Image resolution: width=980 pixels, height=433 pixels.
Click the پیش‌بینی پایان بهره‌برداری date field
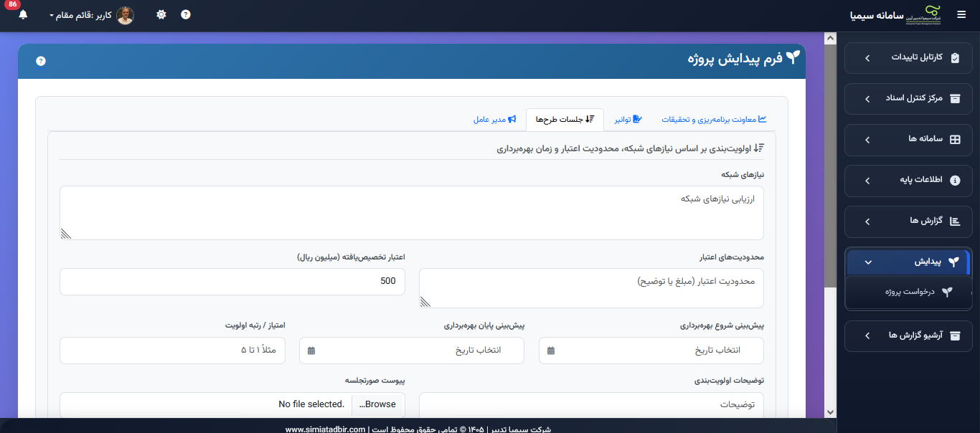click(412, 351)
